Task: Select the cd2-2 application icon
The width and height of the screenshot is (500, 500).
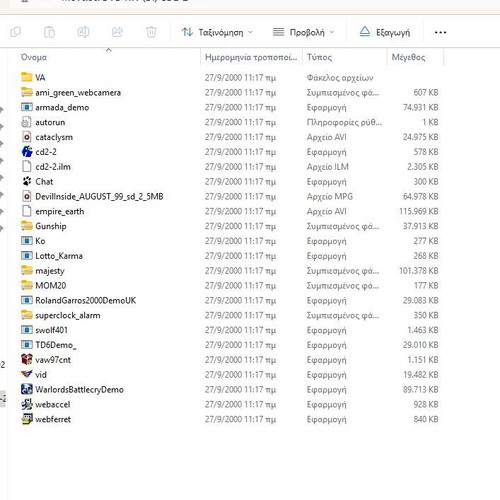Action: tap(27, 152)
